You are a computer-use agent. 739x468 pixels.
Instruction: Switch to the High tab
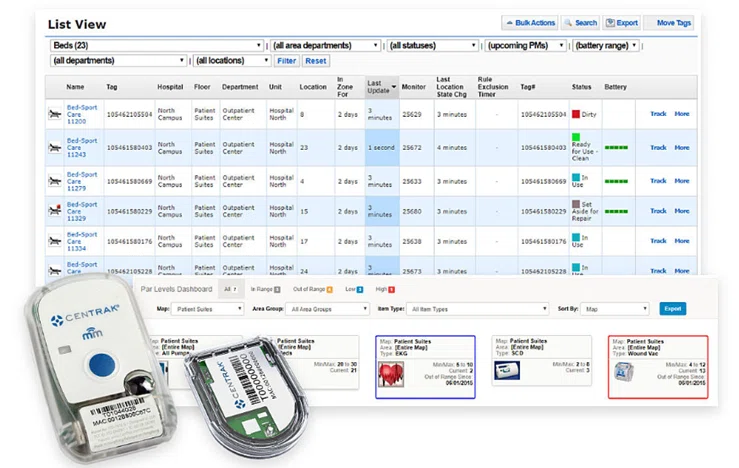tap(385, 289)
